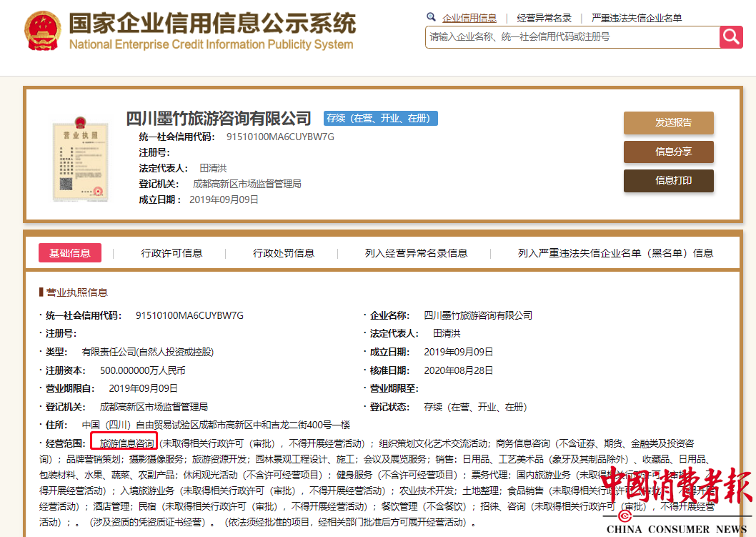Click the 企业名称 value in license info

click(x=478, y=315)
